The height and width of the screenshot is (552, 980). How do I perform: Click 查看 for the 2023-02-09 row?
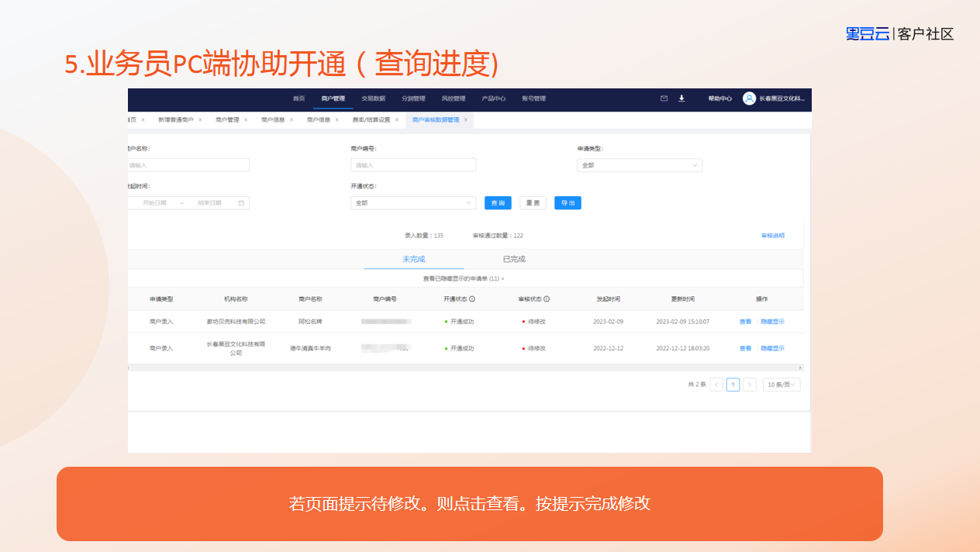pos(745,322)
